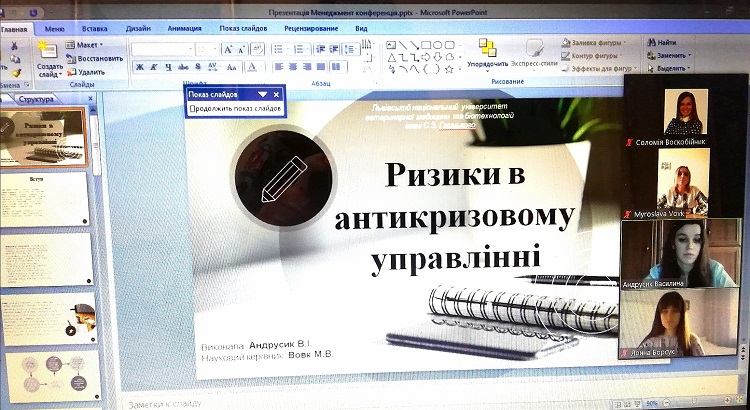The width and height of the screenshot is (750, 410).
Task: Increase font size with the large A icon
Action: tap(228, 49)
